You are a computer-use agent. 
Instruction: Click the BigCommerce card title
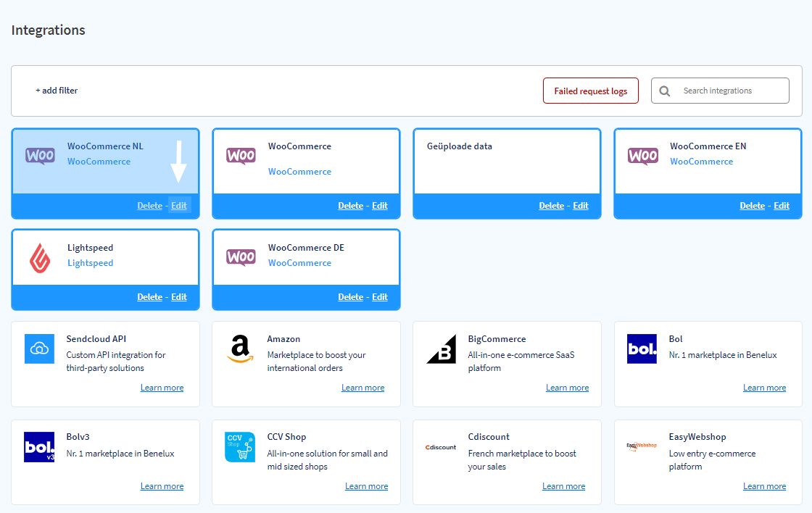(x=497, y=339)
